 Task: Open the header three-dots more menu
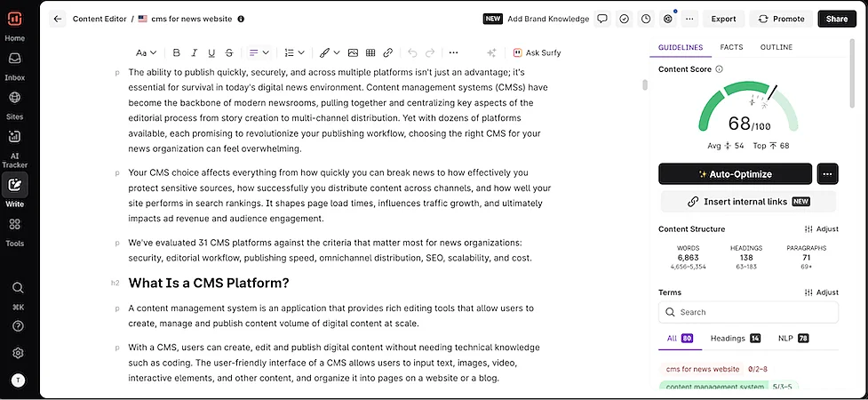(689, 19)
